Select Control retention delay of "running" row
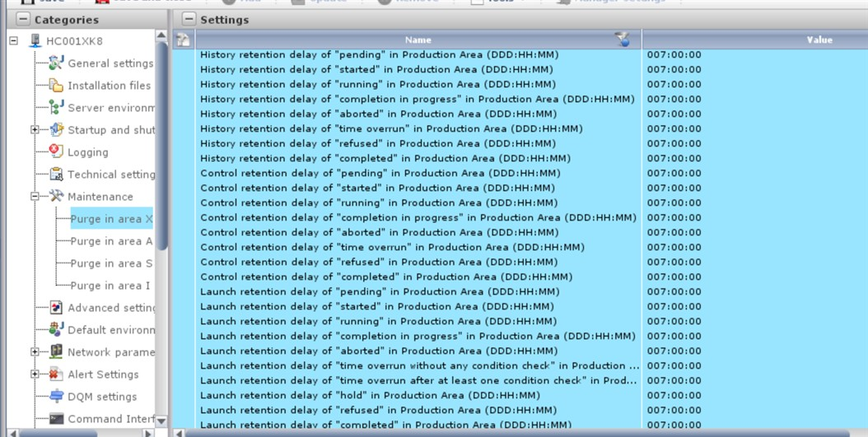Screen dimensions: 868x437 click(520, 203)
